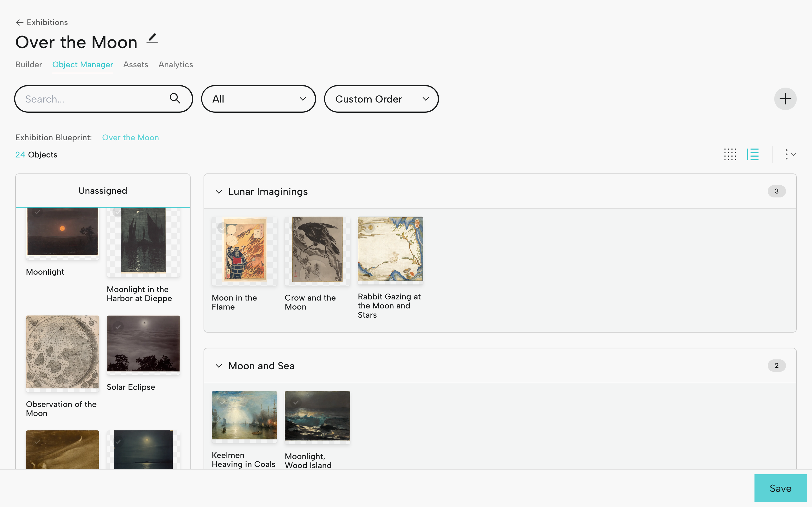Select the Crow and the Moon thumbnail
812x507 pixels.
(x=317, y=249)
